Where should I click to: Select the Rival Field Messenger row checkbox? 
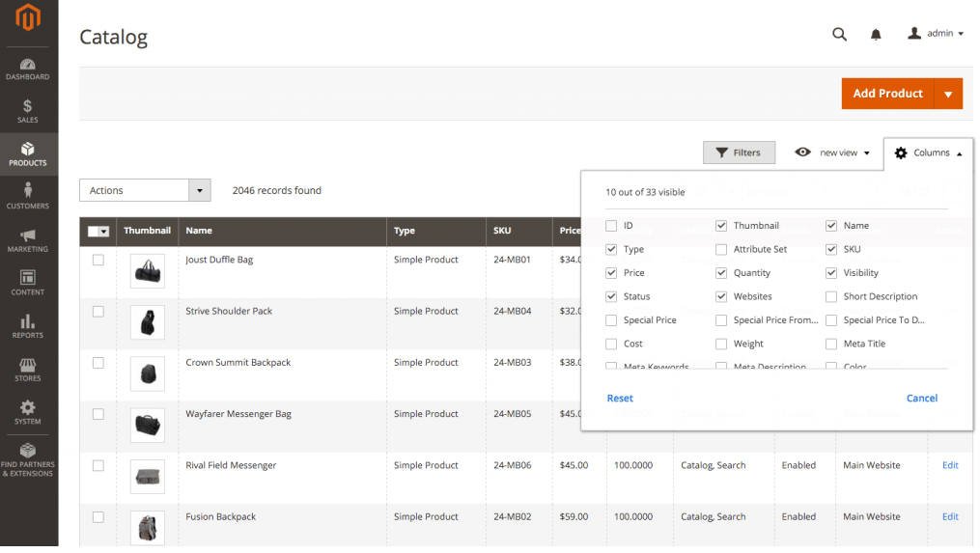click(98, 465)
